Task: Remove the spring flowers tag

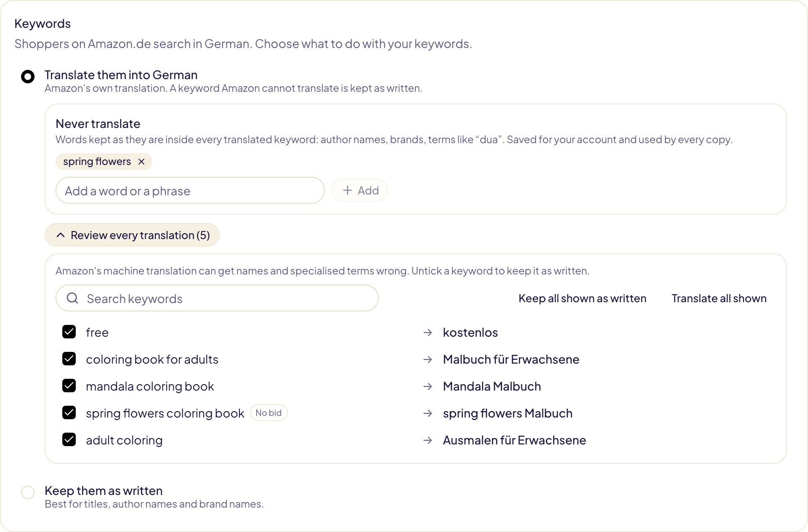Action: tap(141, 162)
